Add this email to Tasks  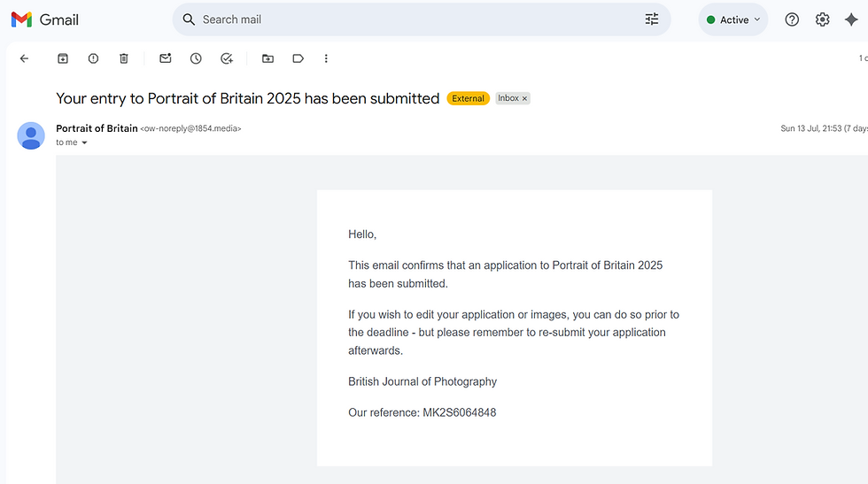tap(227, 58)
